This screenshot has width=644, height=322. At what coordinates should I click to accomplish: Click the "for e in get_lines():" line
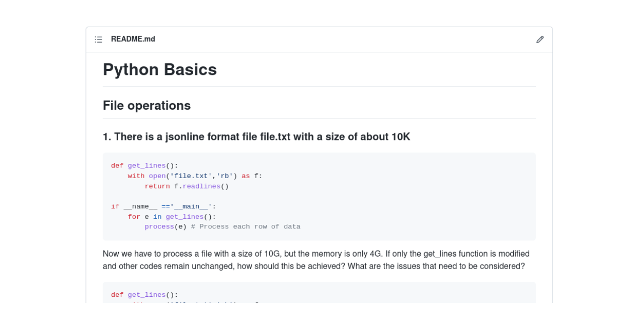(x=171, y=217)
